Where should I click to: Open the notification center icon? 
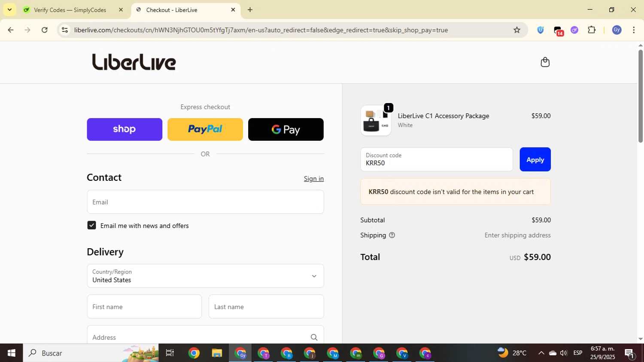coord(630,353)
